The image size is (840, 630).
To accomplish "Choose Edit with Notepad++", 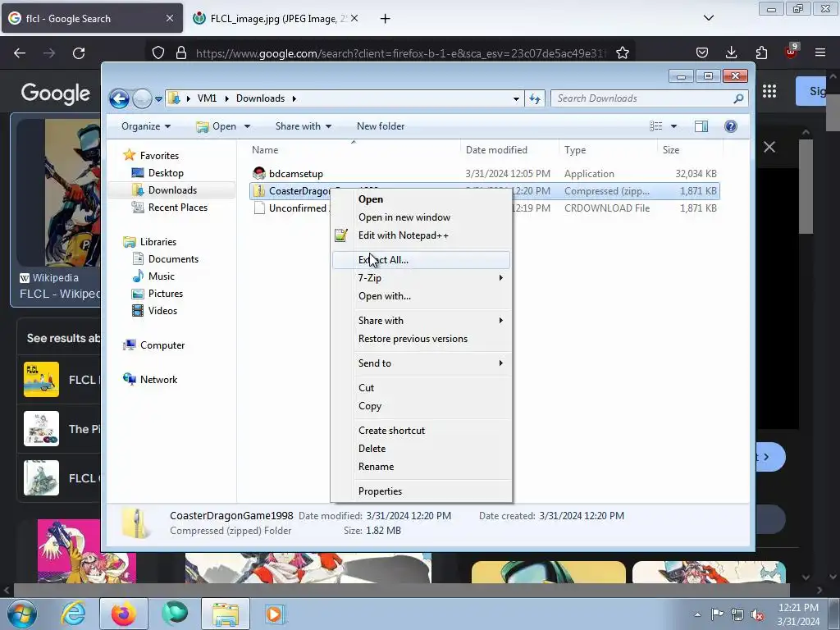I will [421, 235].
